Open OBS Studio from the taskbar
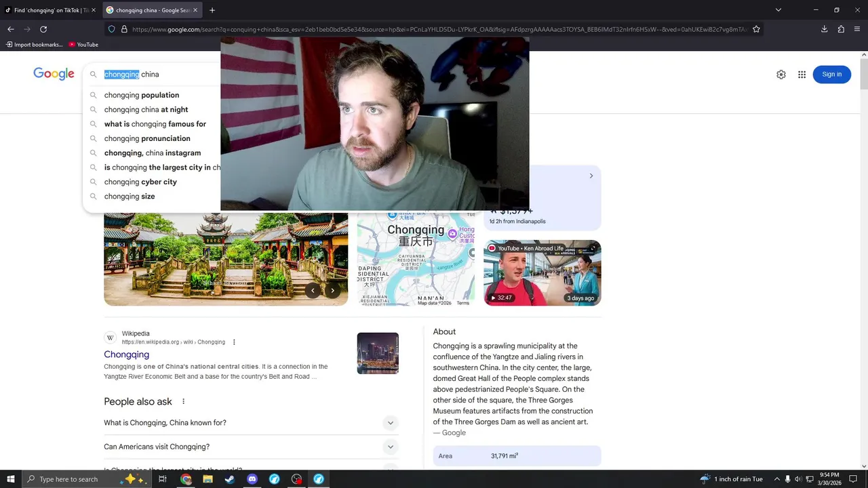Image resolution: width=868 pixels, height=488 pixels. tap(296, 479)
